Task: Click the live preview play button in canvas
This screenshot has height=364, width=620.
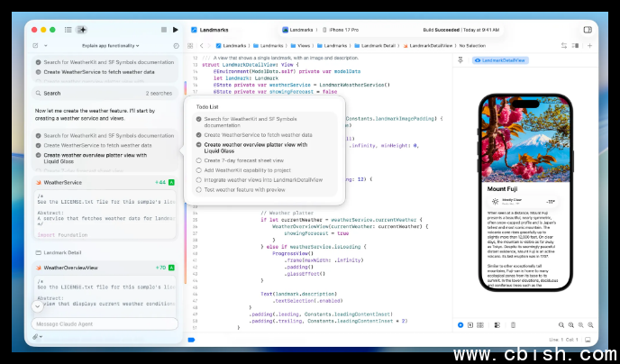Action: coord(460,324)
